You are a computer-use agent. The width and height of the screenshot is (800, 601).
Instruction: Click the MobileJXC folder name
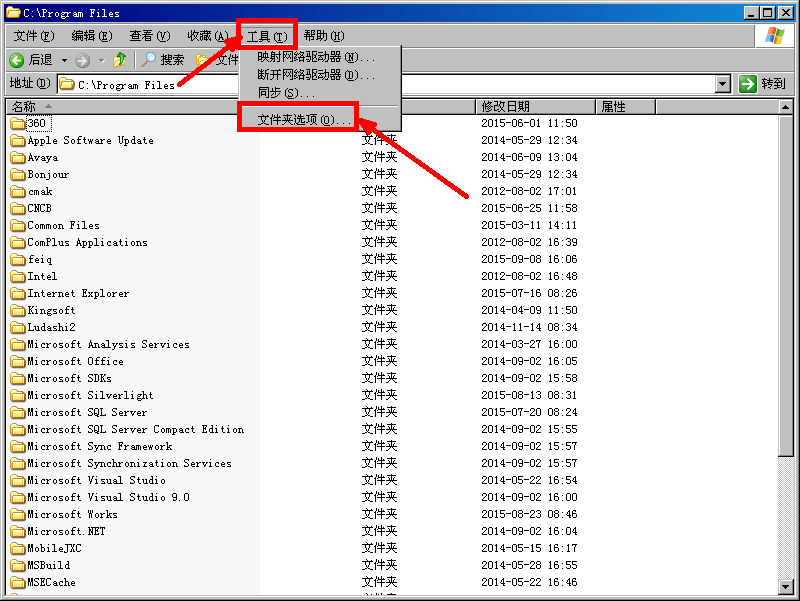[55, 548]
